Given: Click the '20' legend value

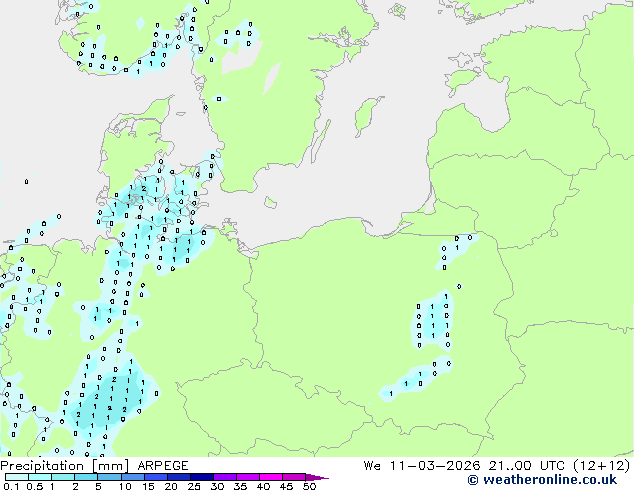Looking at the screenshot, I should [171, 486].
